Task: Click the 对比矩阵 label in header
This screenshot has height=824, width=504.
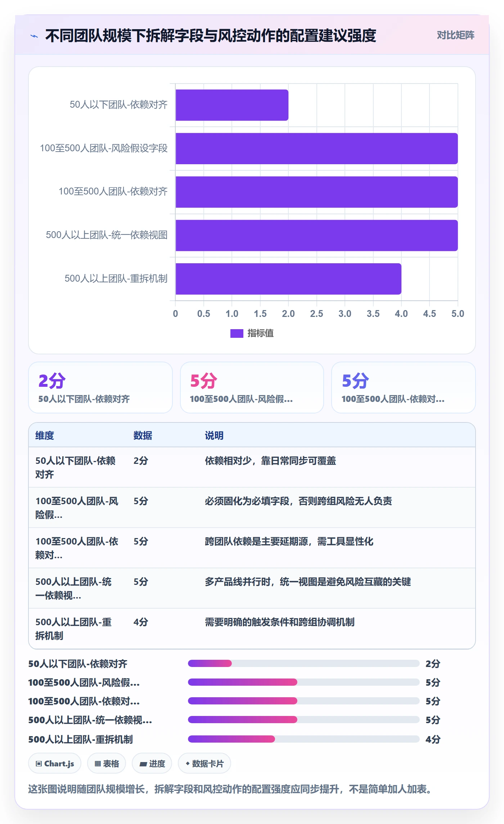Action: 455,35
